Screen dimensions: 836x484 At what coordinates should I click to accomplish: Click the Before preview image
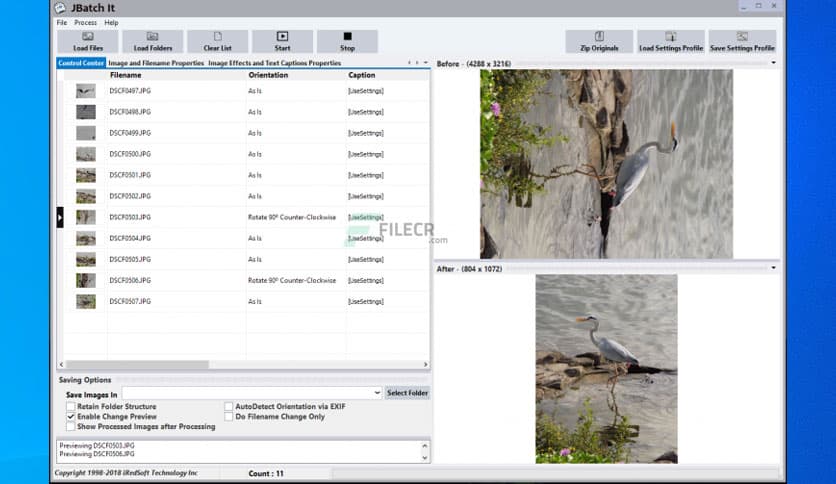coord(606,164)
